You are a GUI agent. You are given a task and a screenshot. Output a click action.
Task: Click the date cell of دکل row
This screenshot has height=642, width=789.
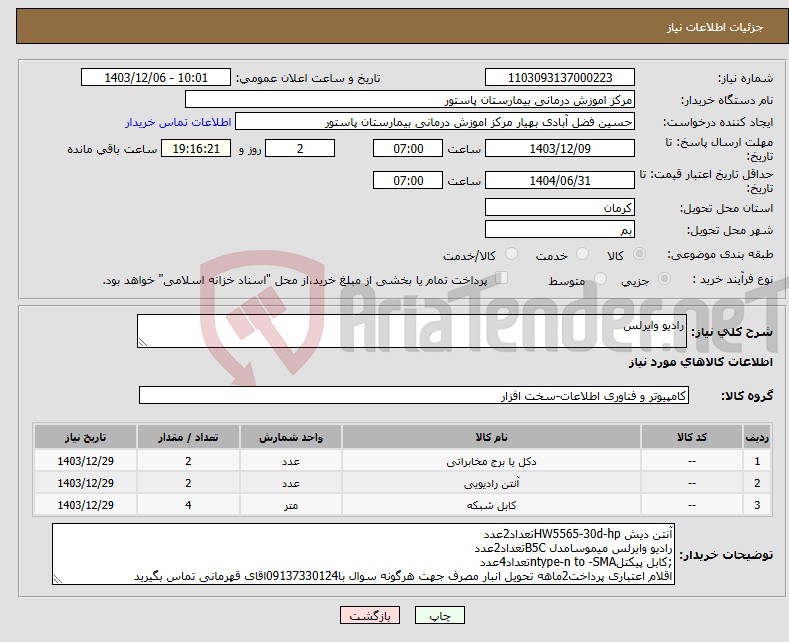(x=86, y=461)
